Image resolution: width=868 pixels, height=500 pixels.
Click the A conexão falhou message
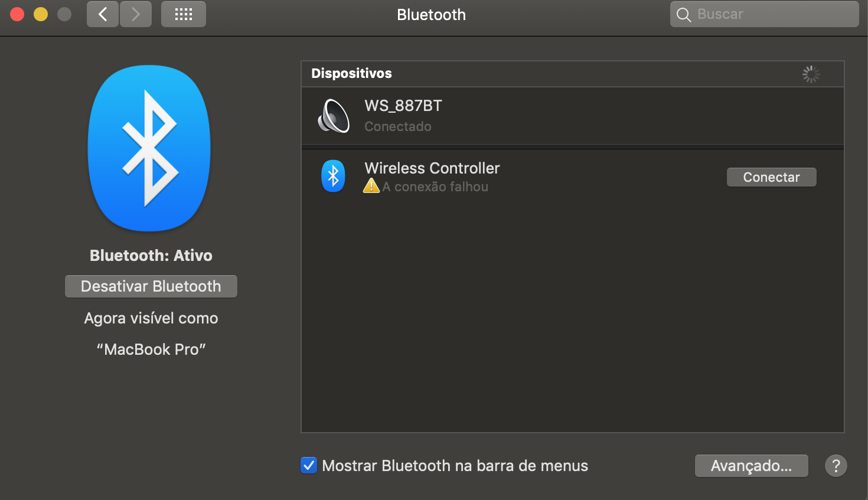tap(435, 187)
